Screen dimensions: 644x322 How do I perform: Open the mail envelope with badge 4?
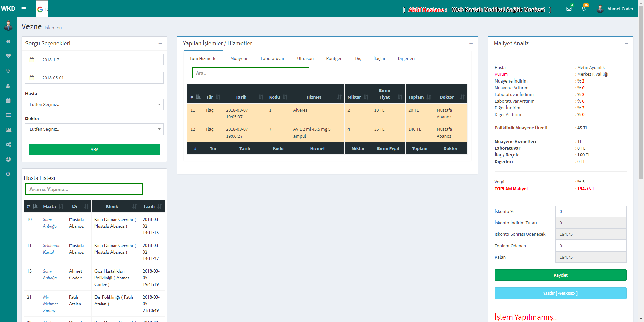569,9
